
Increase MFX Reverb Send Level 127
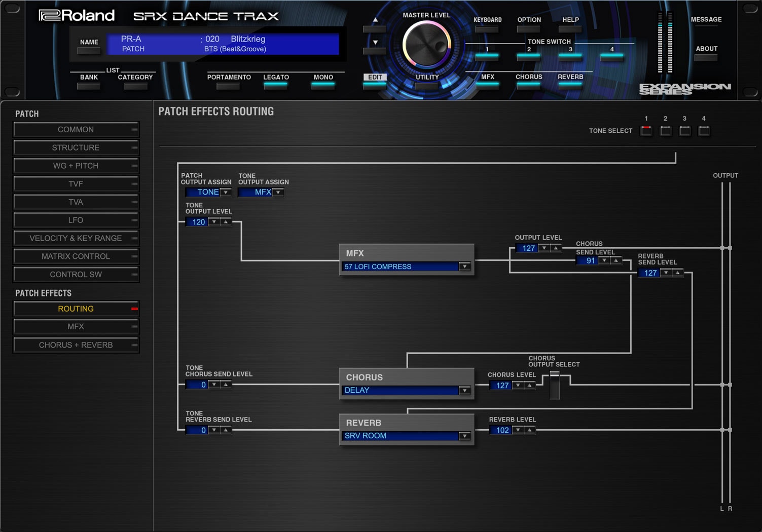pyautogui.click(x=677, y=273)
